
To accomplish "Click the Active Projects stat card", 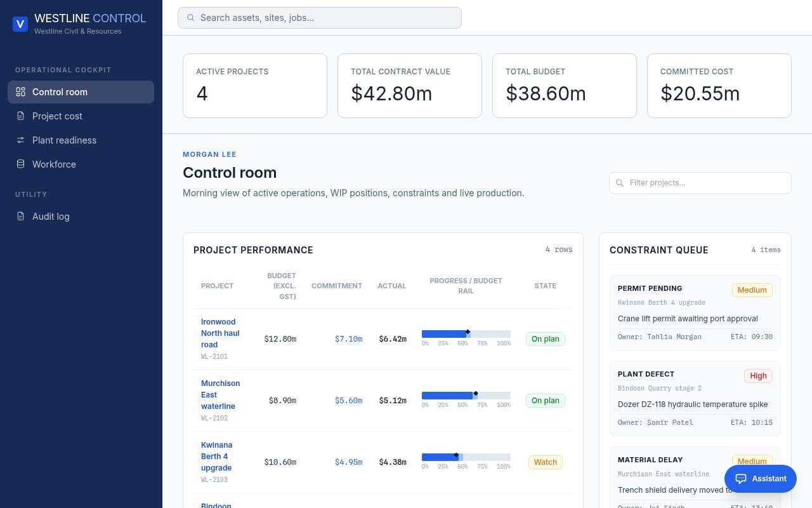I will click(255, 86).
